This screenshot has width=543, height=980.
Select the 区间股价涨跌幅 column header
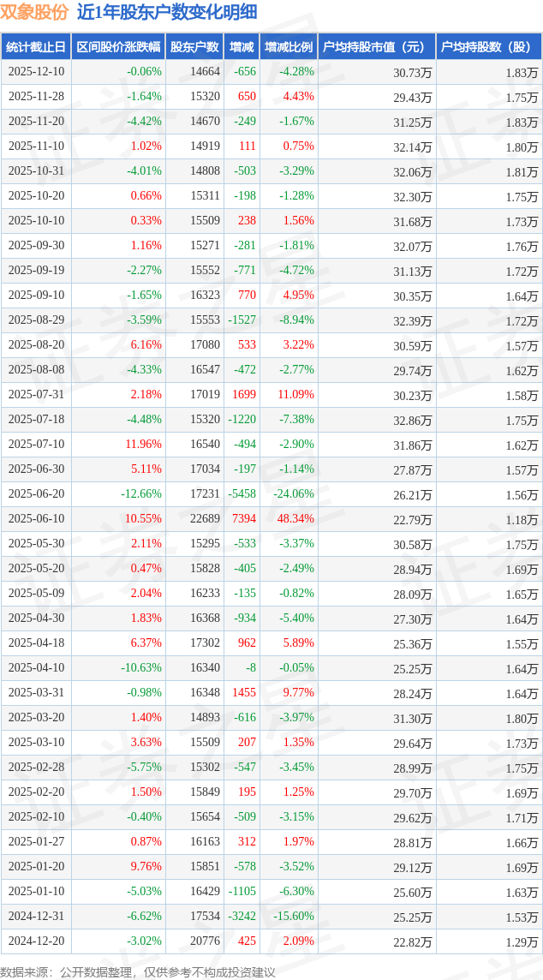click(x=117, y=47)
